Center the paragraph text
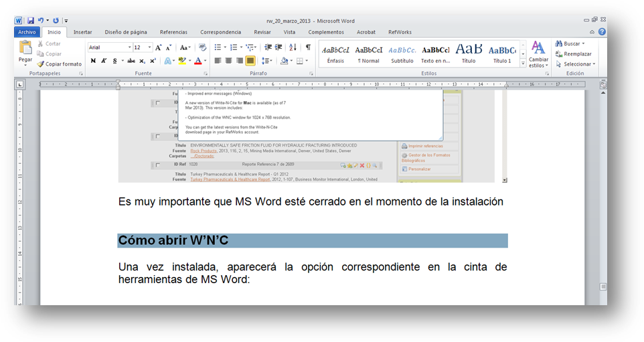The height and width of the screenshot is (342, 644). (x=228, y=61)
